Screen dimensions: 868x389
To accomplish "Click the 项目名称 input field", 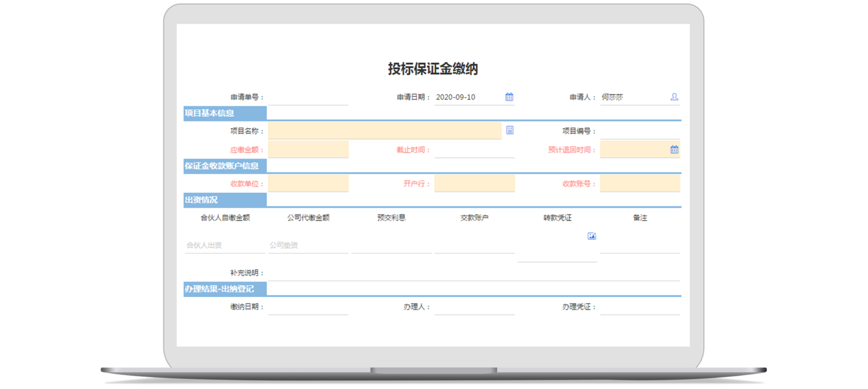I will pyautogui.click(x=384, y=131).
